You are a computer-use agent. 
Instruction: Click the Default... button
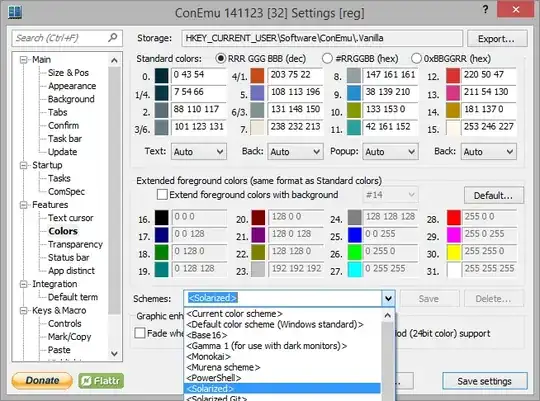click(494, 195)
